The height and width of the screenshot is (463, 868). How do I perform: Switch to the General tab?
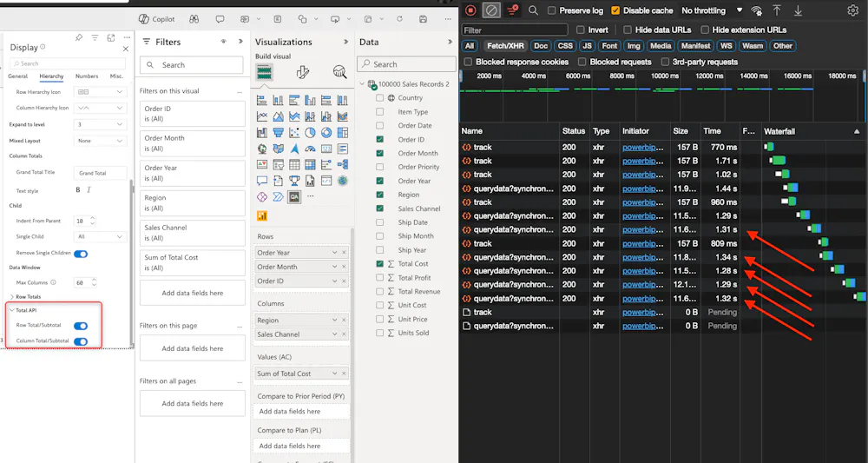point(17,76)
